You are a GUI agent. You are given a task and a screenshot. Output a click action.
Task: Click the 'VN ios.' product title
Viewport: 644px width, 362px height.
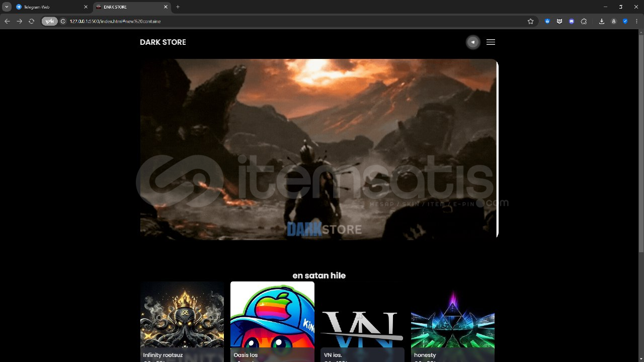(333, 355)
